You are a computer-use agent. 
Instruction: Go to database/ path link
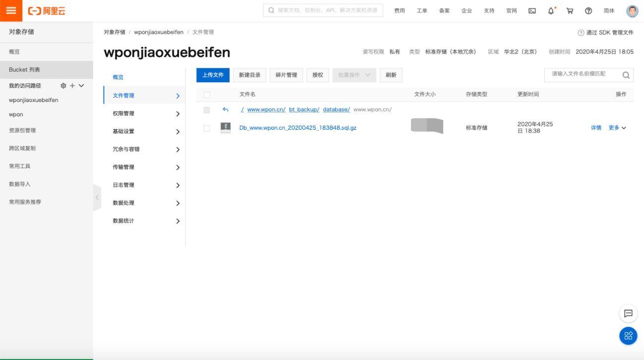(x=336, y=109)
